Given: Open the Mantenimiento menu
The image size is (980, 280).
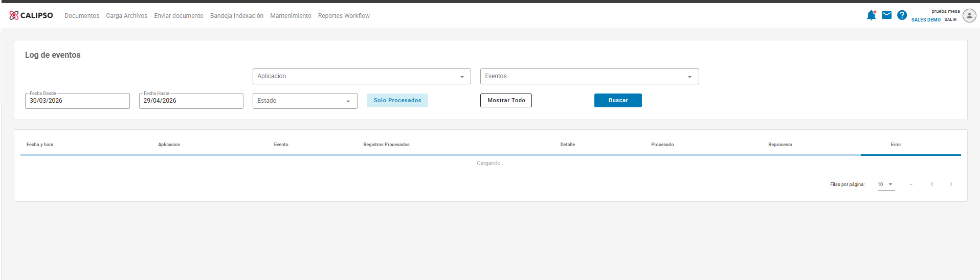Looking at the screenshot, I should tap(291, 16).
